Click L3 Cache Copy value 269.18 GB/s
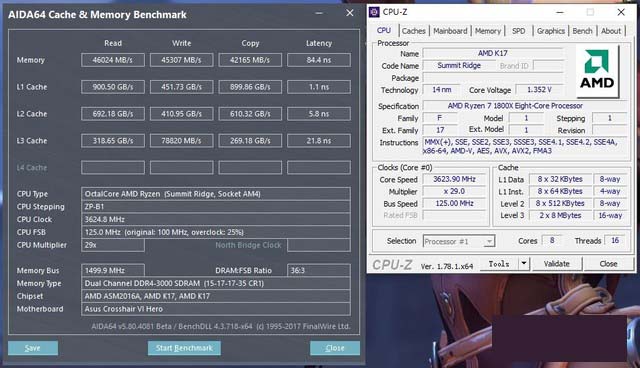 click(x=250, y=141)
